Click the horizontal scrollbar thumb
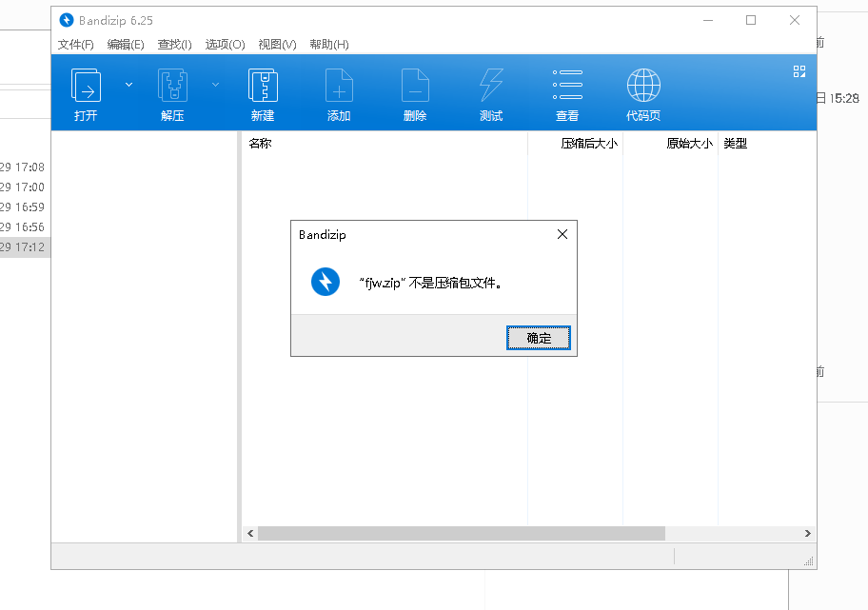The image size is (868, 610). click(462, 534)
